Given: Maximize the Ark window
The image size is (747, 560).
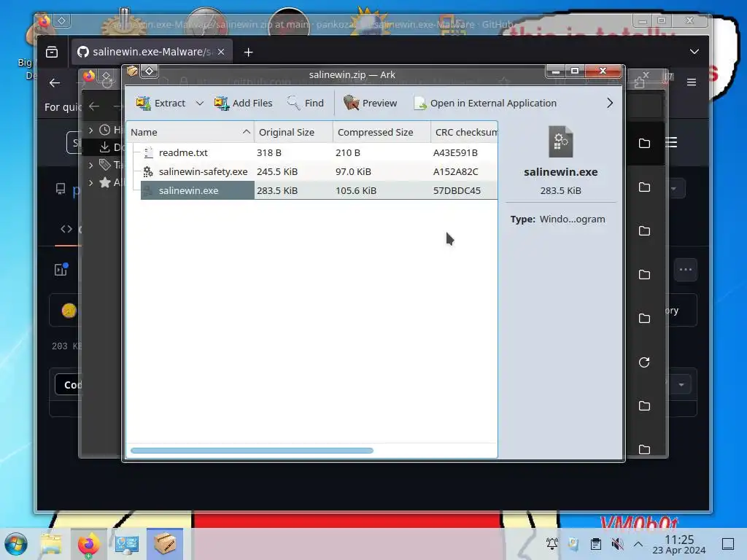Looking at the screenshot, I should [x=575, y=71].
